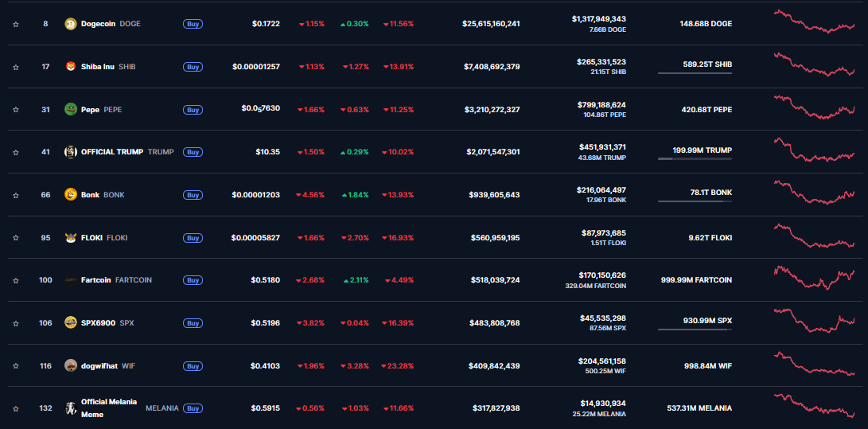Click the Dogecoin coin logo icon

pyautogui.click(x=70, y=24)
